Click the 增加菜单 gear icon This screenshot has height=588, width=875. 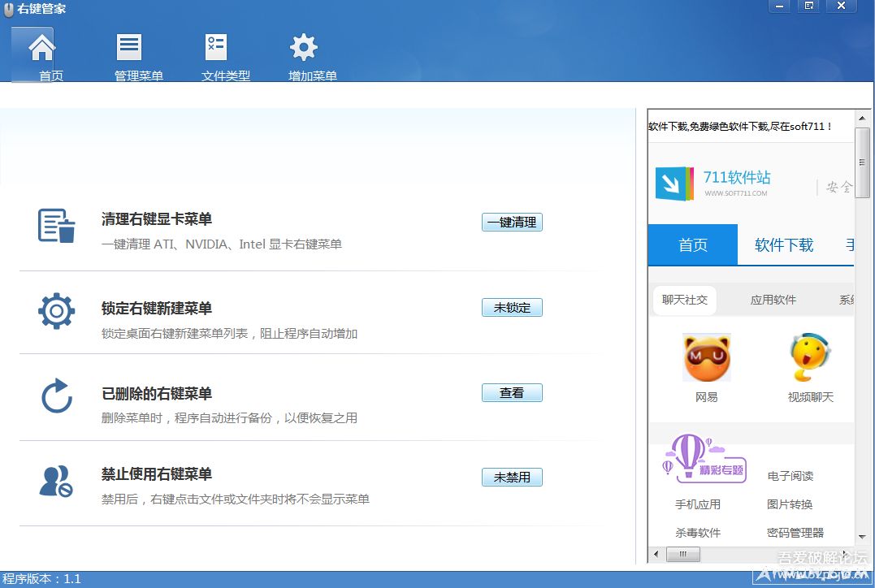pyautogui.click(x=304, y=46)
